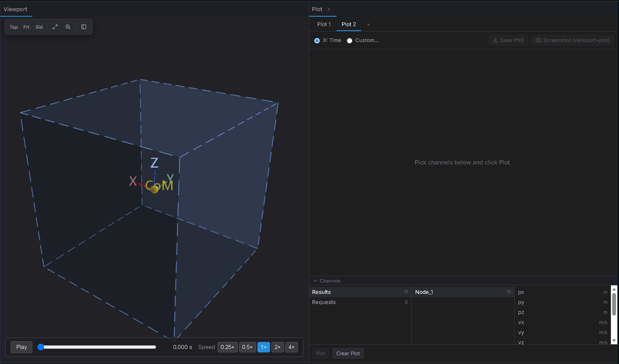Open the Plot 2 tab
Image resolution: width=619 pixels, height=364 pixels.
[349, 24]
